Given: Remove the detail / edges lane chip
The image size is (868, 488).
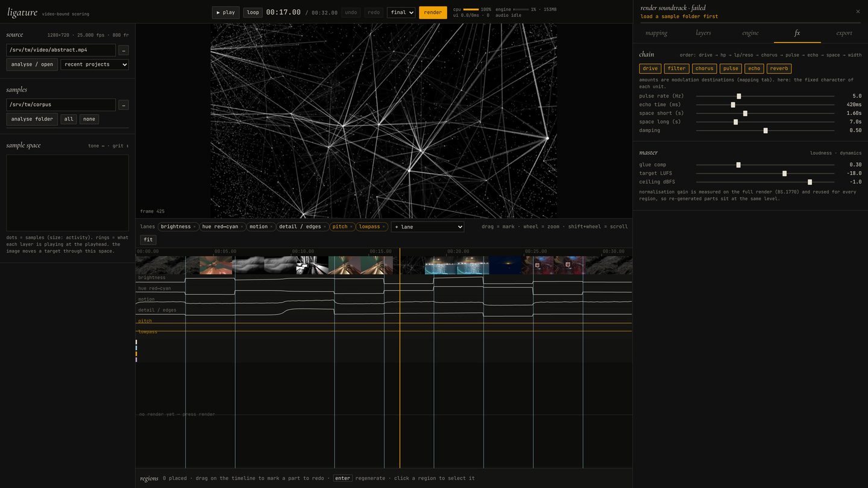Looking at the screenshot, I should tap(325, 227).
